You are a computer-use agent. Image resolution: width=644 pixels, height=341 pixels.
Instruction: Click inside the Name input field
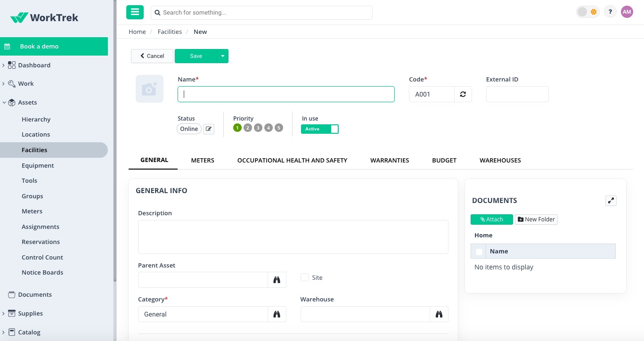coord(286,94)
